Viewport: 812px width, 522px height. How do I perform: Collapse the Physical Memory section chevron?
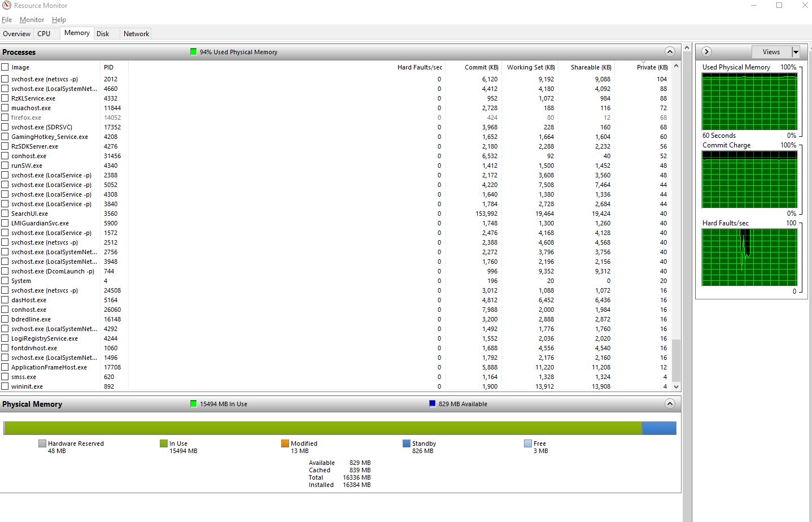point(670,404)
